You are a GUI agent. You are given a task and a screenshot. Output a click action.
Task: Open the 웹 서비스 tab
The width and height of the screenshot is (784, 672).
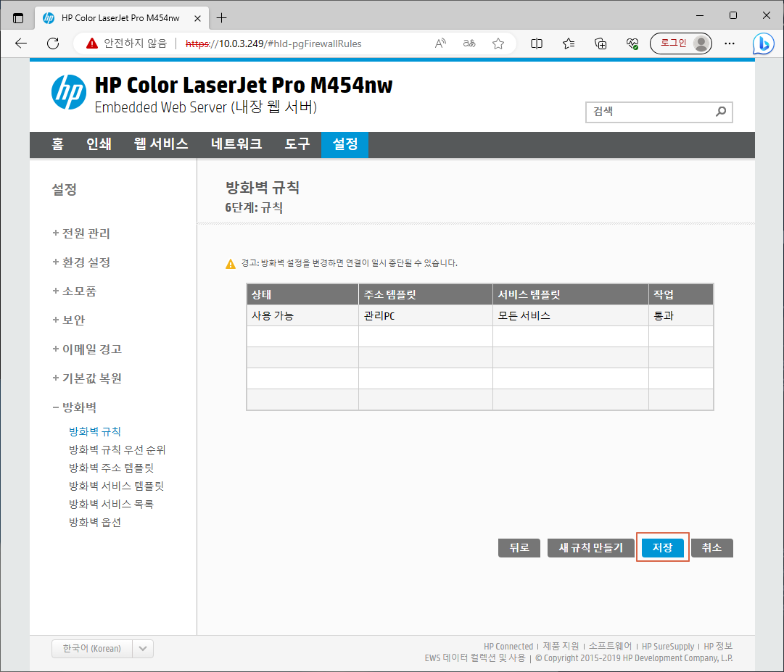tap(160, 144)
